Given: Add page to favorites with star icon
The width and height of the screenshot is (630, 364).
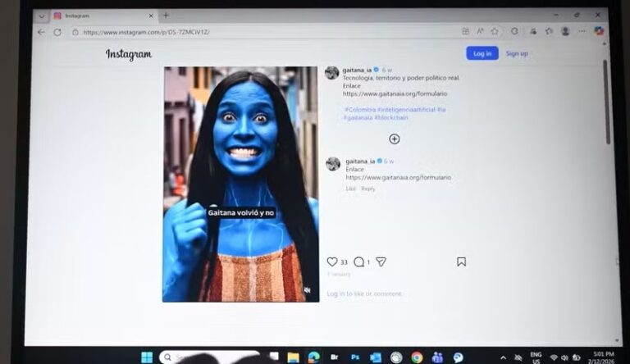Looking at the screenshot, I should [x=495, y=31].
